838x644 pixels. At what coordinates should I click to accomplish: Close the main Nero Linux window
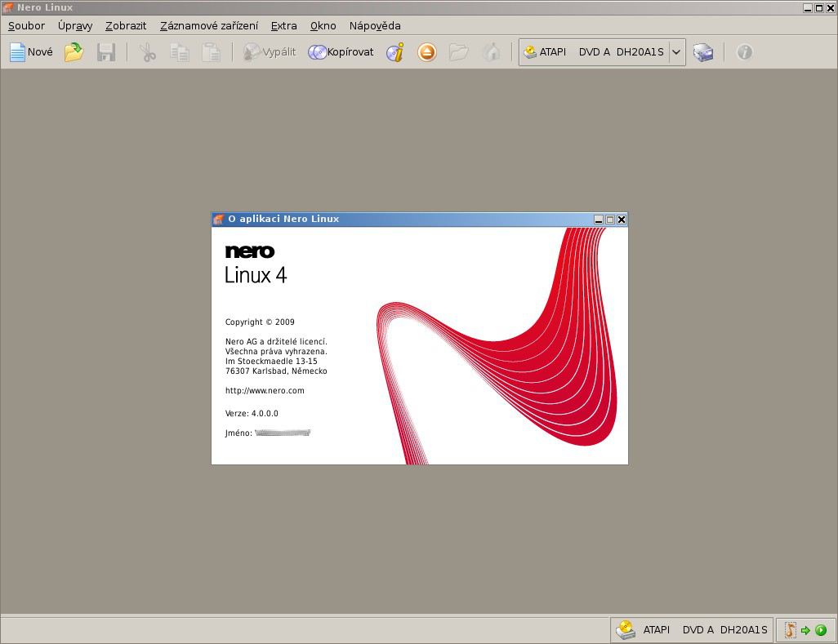pos(831,8)
